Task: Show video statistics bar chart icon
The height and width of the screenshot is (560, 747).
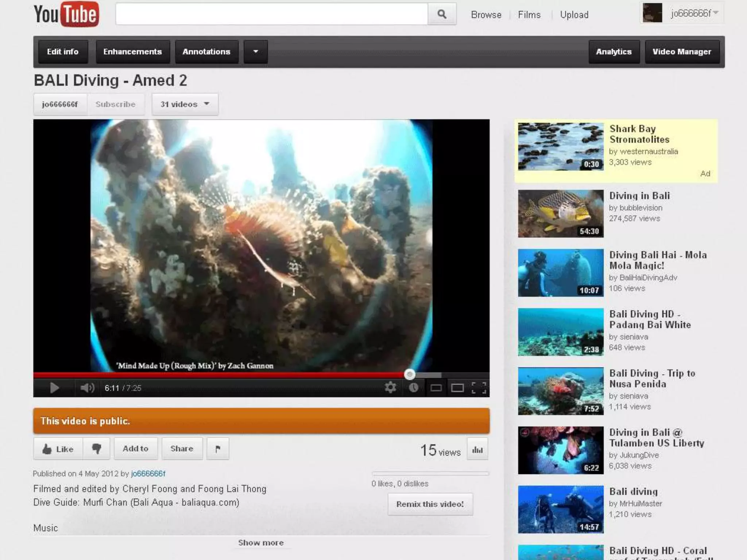Action: click(x=477, y=450)
